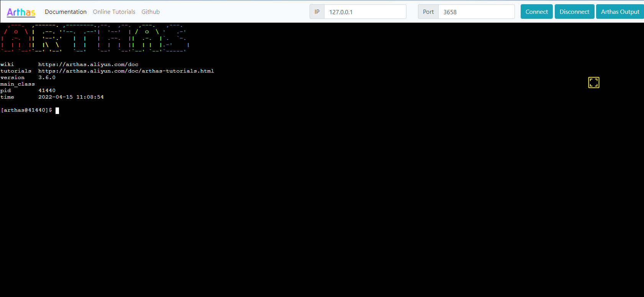Click the Disconnect button

[x=574, y=12]
